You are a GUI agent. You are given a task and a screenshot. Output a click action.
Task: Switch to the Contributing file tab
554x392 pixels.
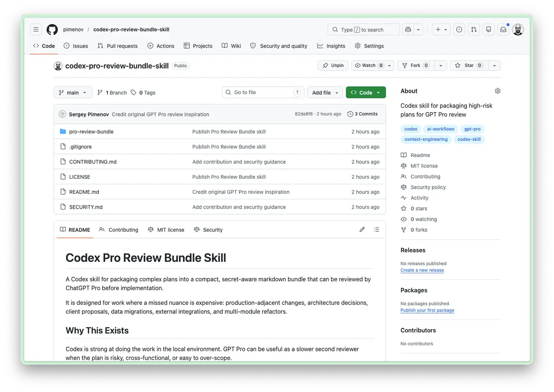(119, 229)
